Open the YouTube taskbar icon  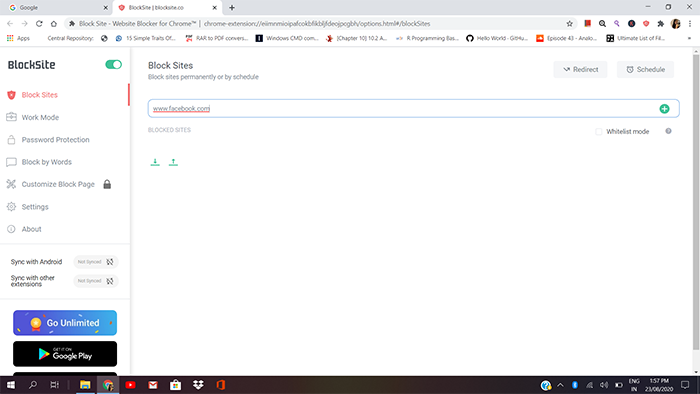(130, 385)
